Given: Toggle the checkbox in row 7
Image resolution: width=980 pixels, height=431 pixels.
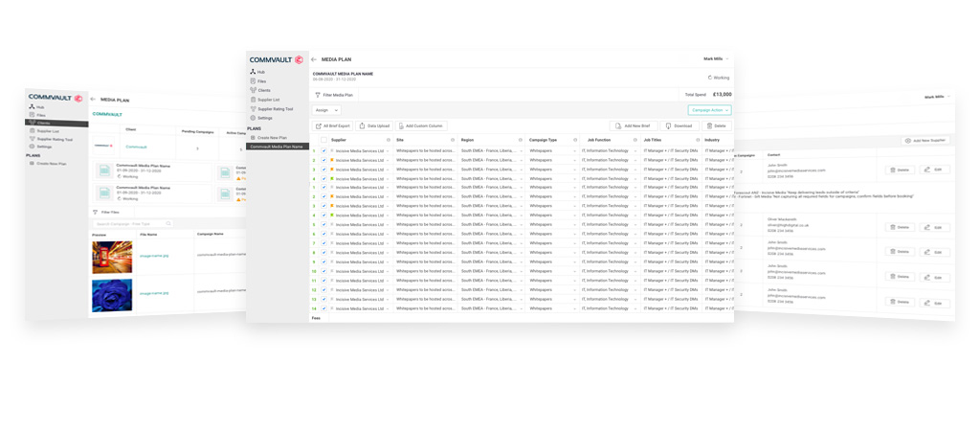Looking at the screenshot, I should coord(323,242).
